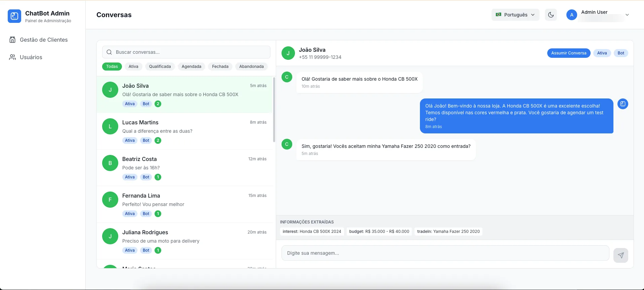Image resolution: width=644 pixels, height=290 pixels.
Task: Click the 'Pode ser às 16h?' preview text
Action: click(141, 168)
